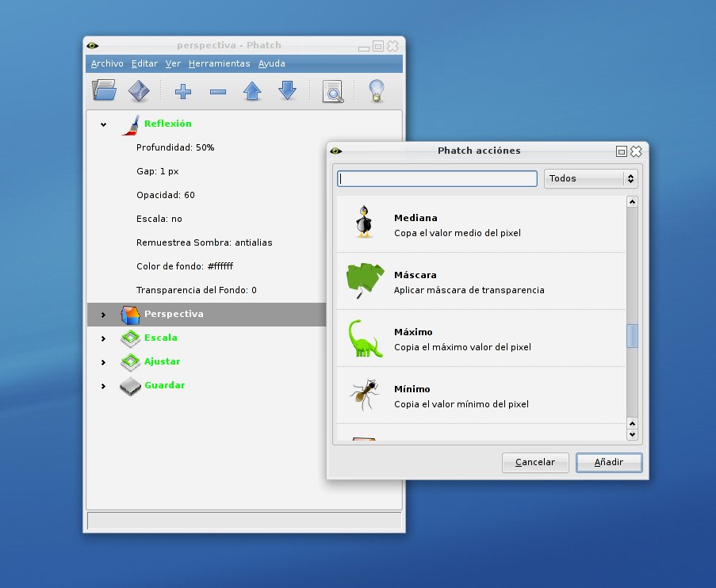Select the Máximo dinosaur icon
Viewport: 716px width, 588px height.
coord(365,338)
